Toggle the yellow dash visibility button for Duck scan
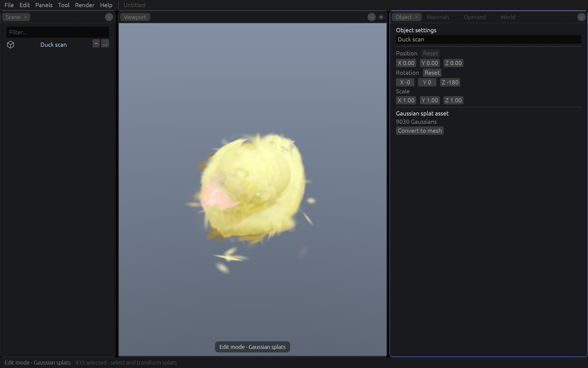The width and height of the screenshot is (588, 368). [x=96, y=43]
